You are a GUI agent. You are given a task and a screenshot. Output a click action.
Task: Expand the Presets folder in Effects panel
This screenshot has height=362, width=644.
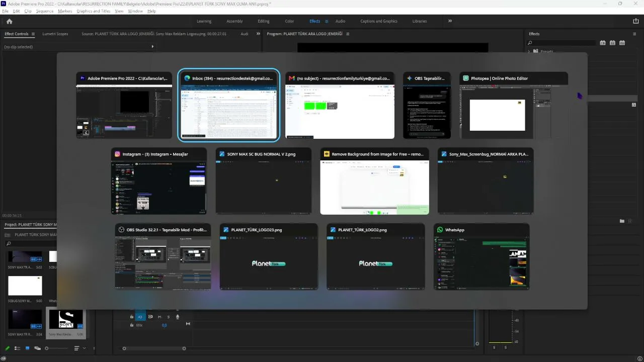coord(529,51)
